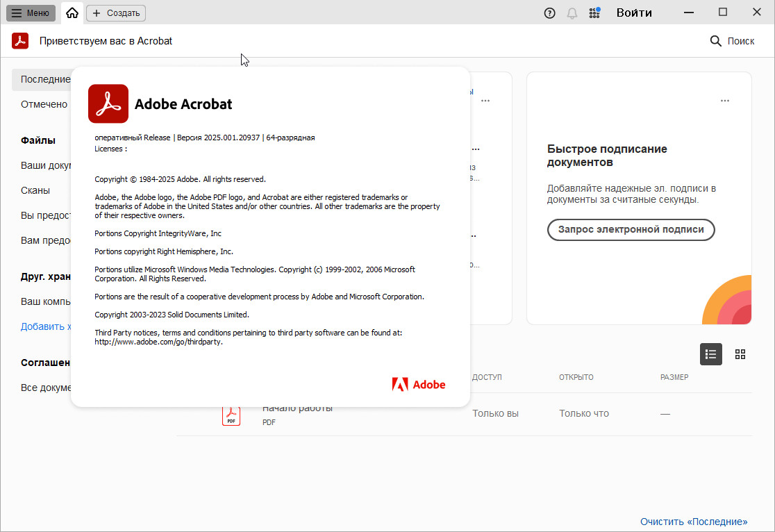Open the notifications bell icon
This screenshot has height=532, width=775.
572,13
